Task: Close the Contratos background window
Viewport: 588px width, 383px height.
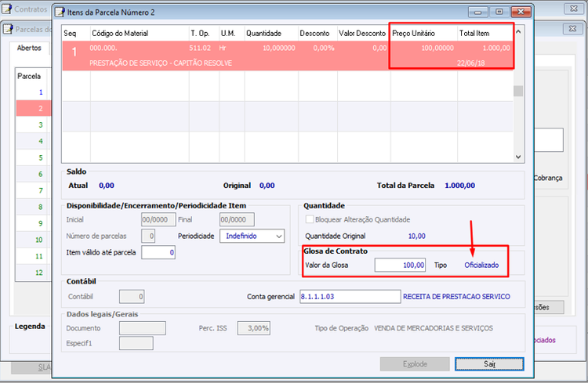Action: click(574, 9)
